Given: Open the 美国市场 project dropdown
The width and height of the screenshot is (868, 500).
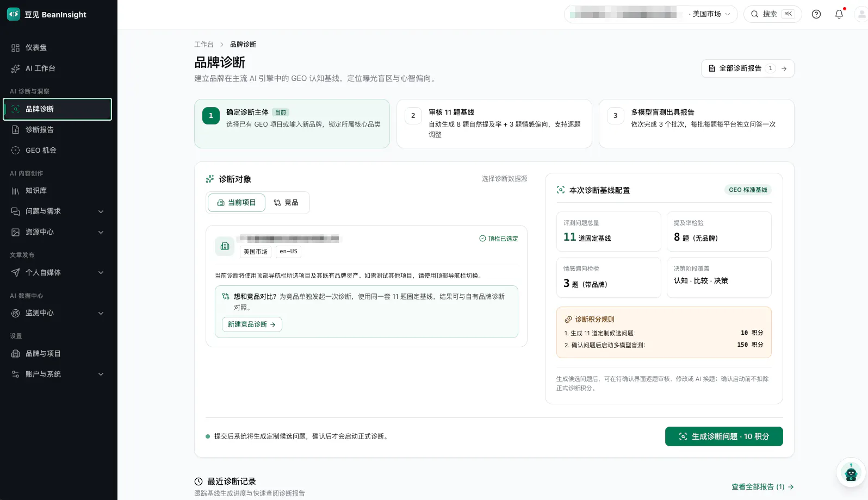Looking at the screenshot, I should pos(651,14).
